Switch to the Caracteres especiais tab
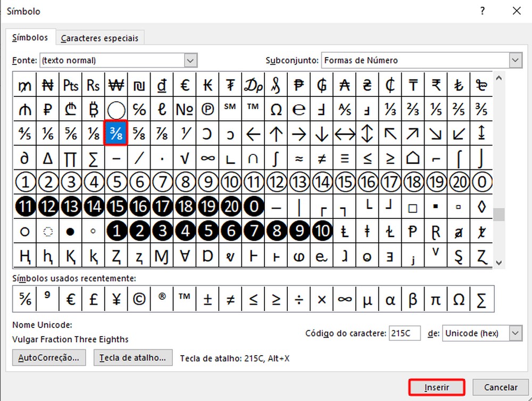The width and height of the screenshot is (532, 401). point(100,38)
